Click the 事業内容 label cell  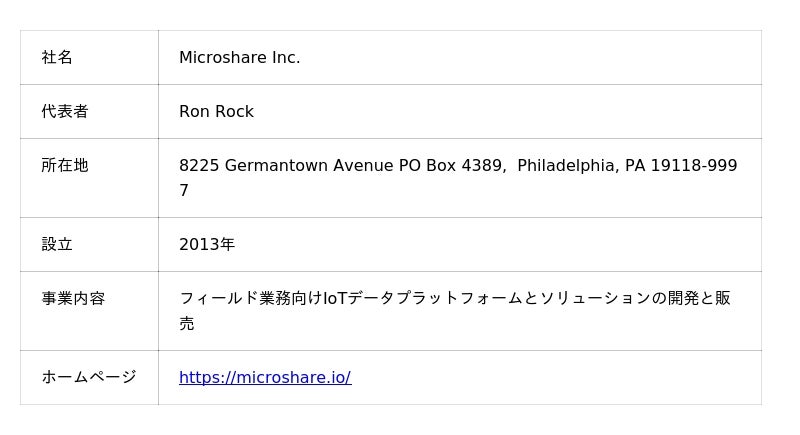[x=73, y=299]
